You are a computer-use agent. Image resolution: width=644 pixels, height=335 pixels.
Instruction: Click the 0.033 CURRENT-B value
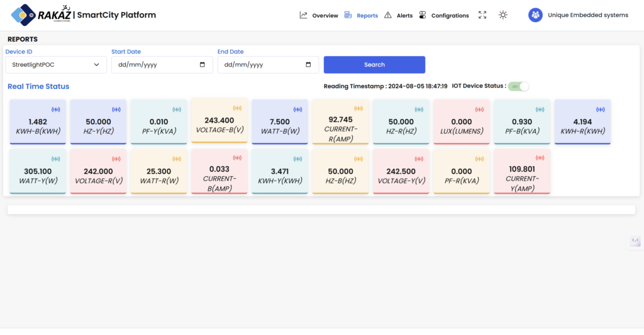[219, 169]
